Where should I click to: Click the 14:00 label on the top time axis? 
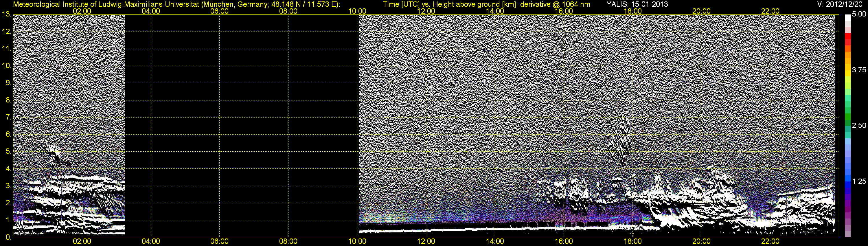point(495,11)
